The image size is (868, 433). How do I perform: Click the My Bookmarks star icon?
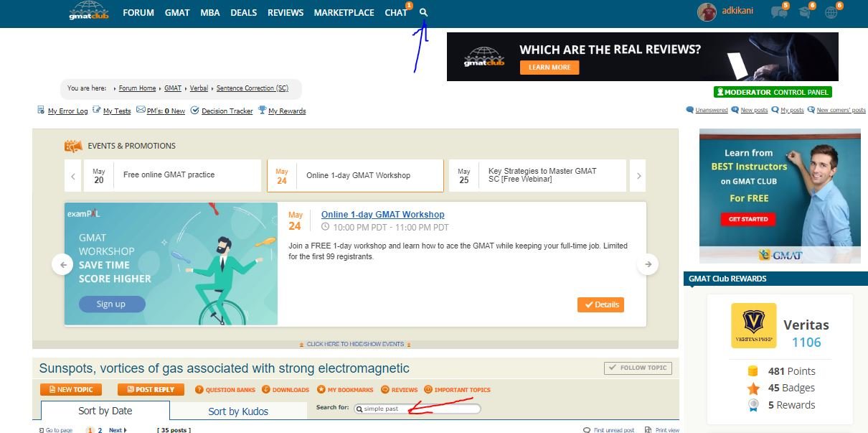pos(321,389)
